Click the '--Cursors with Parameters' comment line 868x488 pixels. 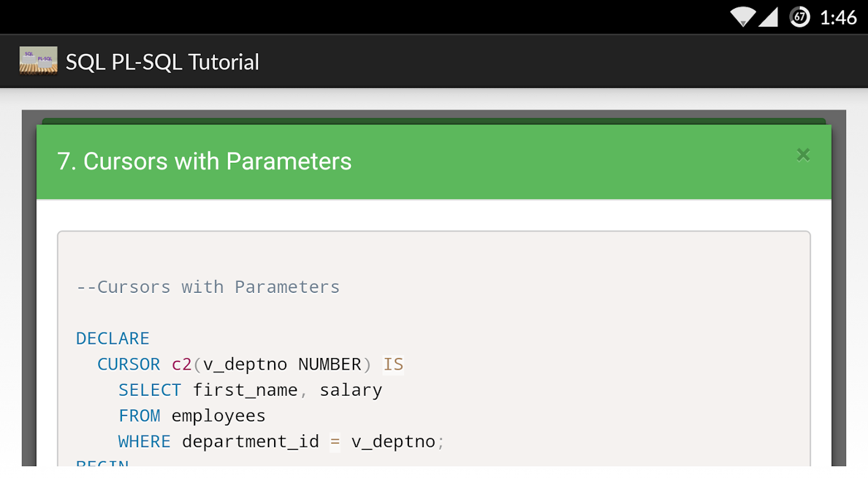208,287
